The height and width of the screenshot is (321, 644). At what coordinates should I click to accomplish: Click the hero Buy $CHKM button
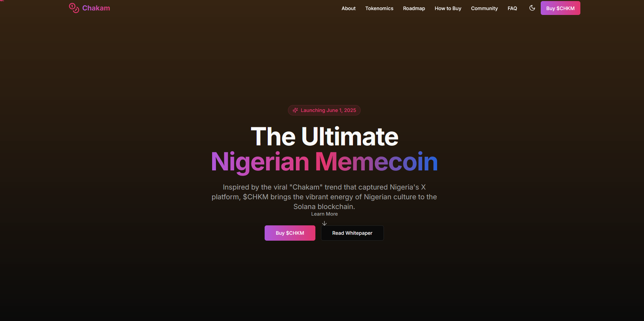290,233
